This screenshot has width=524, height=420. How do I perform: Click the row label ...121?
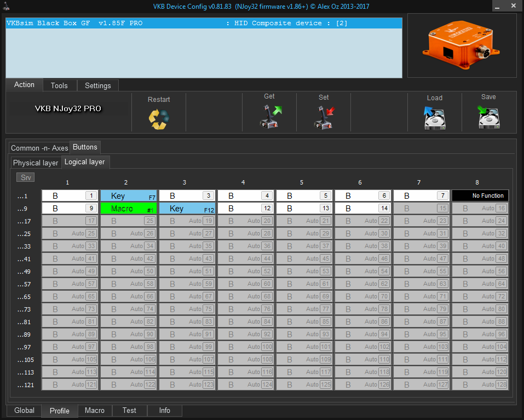pos(26,386)
